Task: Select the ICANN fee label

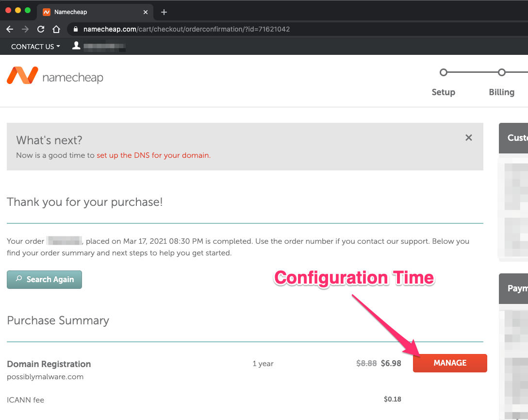Action: 26,400
